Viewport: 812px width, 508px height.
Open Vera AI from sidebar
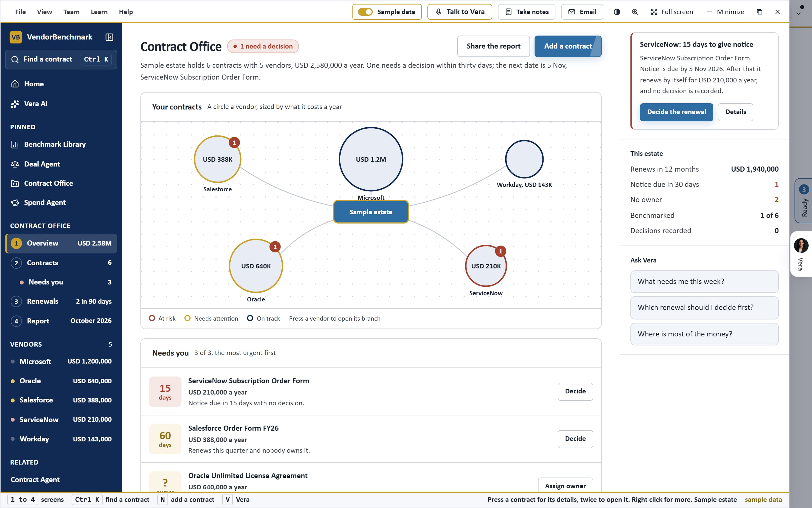click(x=61, y=104)
